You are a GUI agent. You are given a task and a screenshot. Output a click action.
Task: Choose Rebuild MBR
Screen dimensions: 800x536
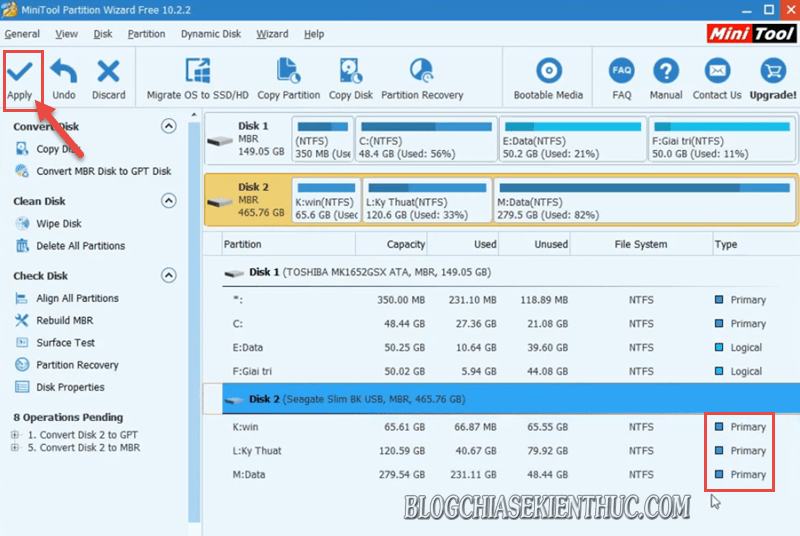pos(65,320)
